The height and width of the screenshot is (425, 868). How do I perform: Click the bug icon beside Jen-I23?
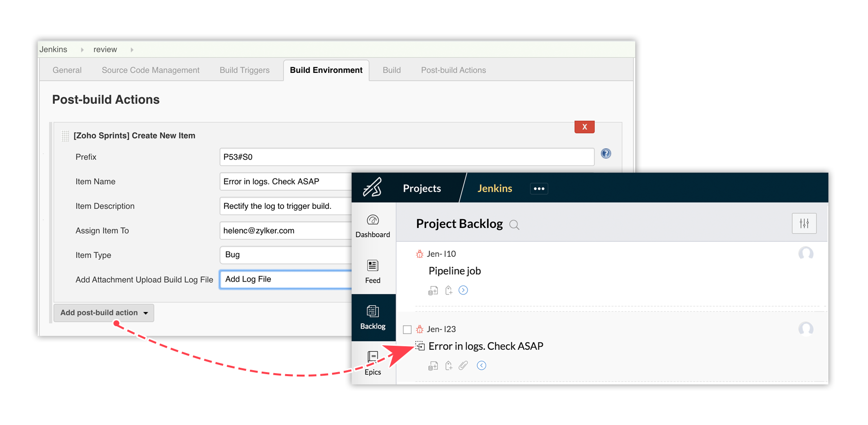tap(420, 329)
